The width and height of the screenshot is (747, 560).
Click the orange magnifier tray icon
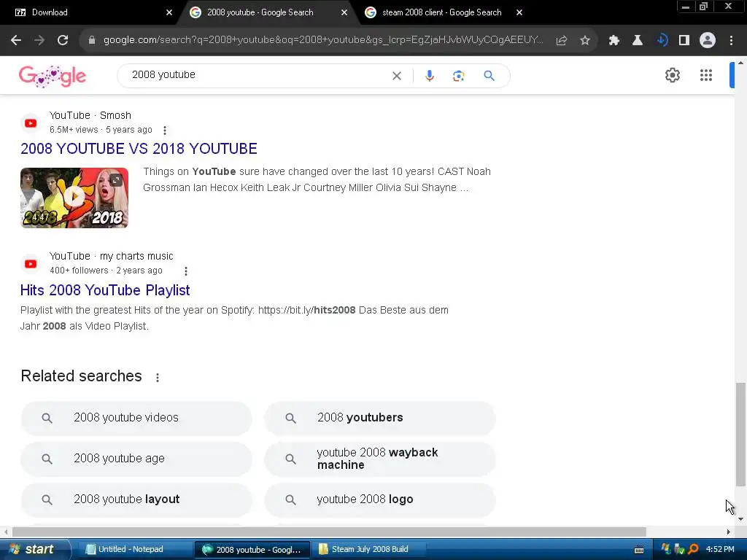pyautogui.click(x=694, y=550)
